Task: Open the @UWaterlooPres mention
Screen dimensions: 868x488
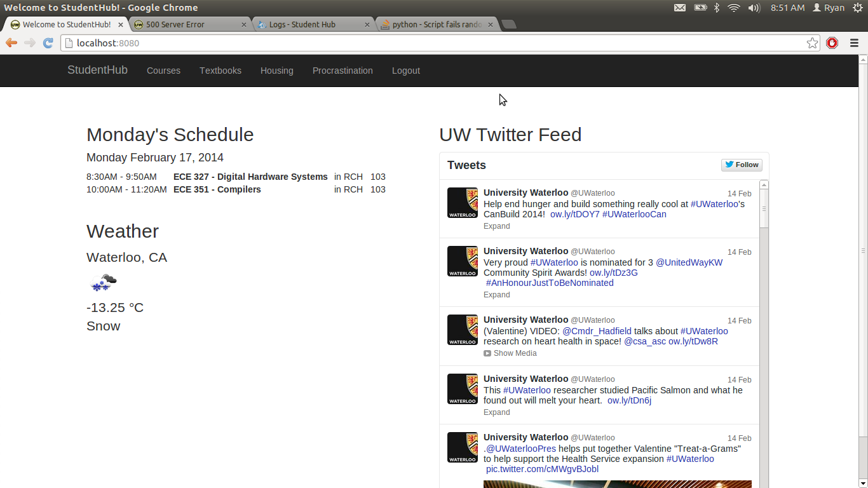Action: pos(521,449)
